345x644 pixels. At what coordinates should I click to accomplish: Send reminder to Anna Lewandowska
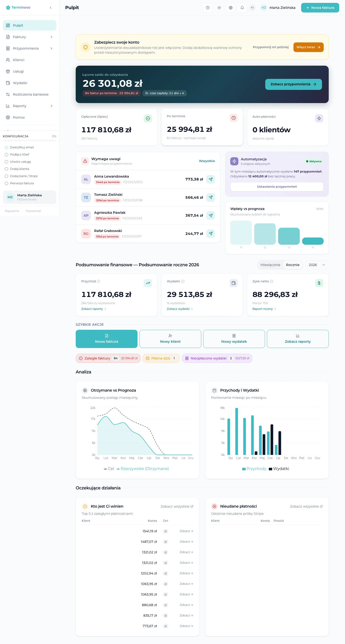pos(211,179)
